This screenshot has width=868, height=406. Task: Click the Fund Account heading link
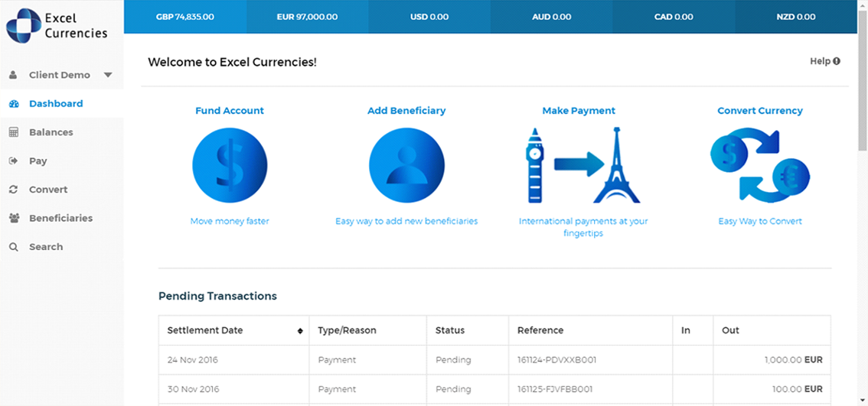point(230,111)
